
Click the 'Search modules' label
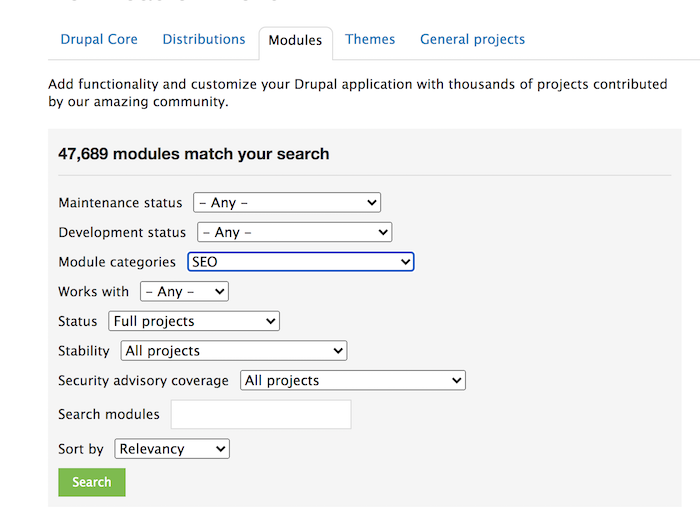coord(108,414)
